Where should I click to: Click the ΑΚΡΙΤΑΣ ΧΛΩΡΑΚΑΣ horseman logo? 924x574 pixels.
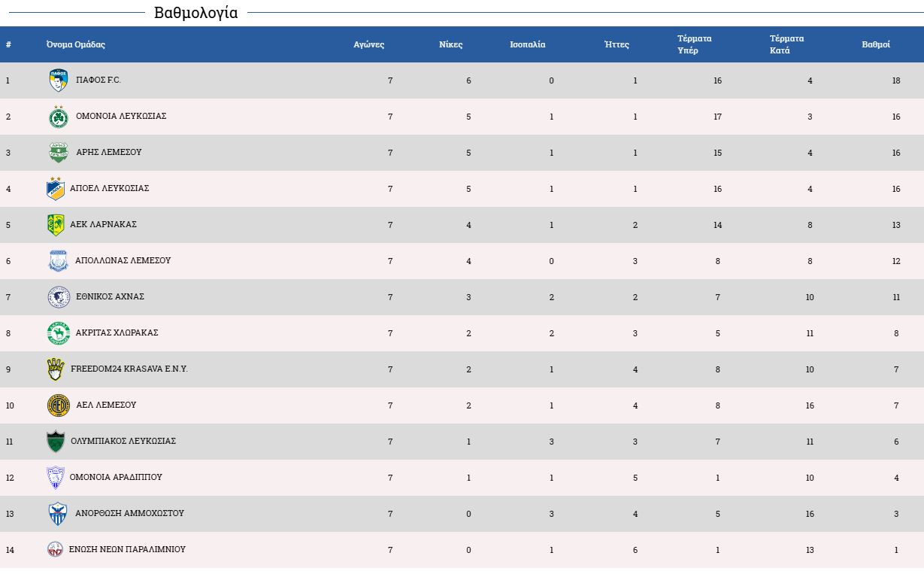click(x=59, y=333)
